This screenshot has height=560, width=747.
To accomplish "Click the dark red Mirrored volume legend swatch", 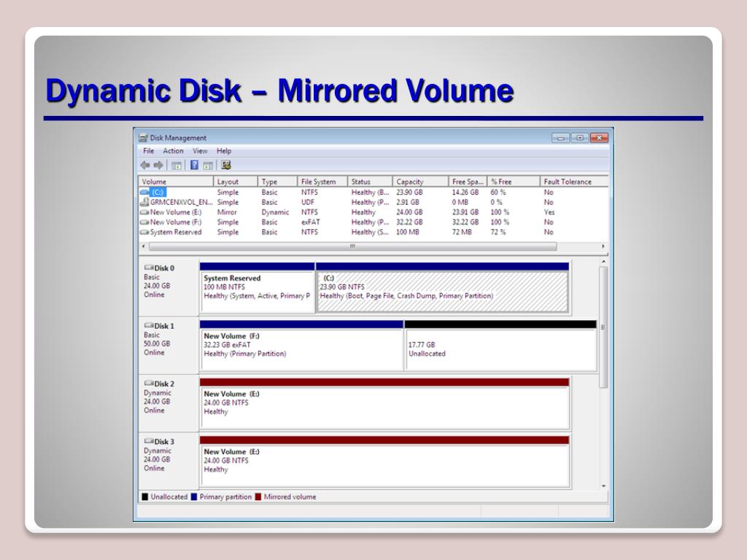I will [258, 497].
